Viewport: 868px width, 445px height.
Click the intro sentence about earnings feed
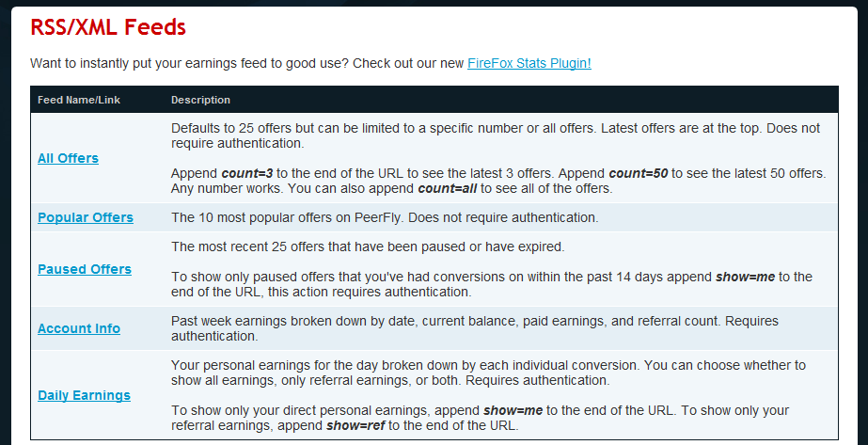[x=246, y=63]
